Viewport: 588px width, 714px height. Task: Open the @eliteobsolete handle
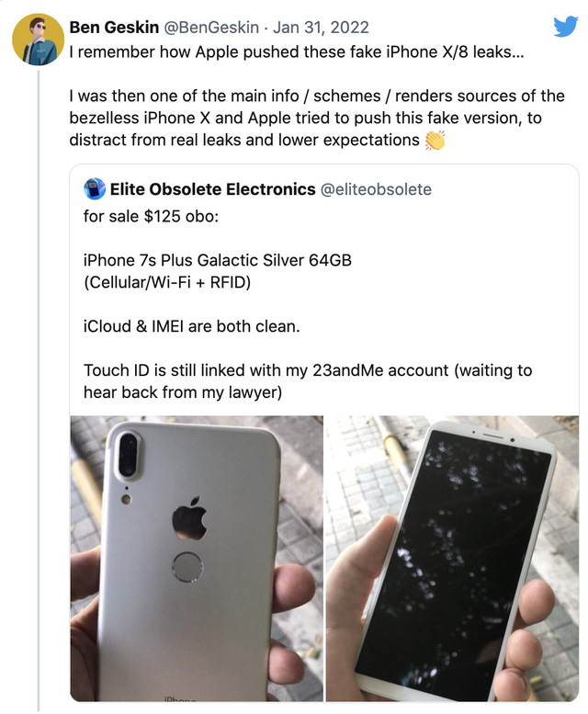tap(376, 189)
